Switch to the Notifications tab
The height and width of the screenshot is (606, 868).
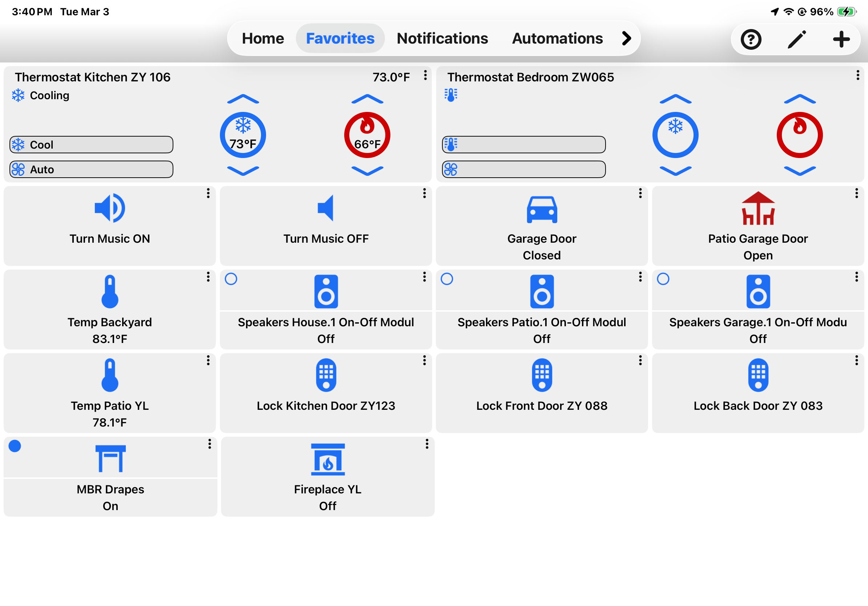point(442,39)
